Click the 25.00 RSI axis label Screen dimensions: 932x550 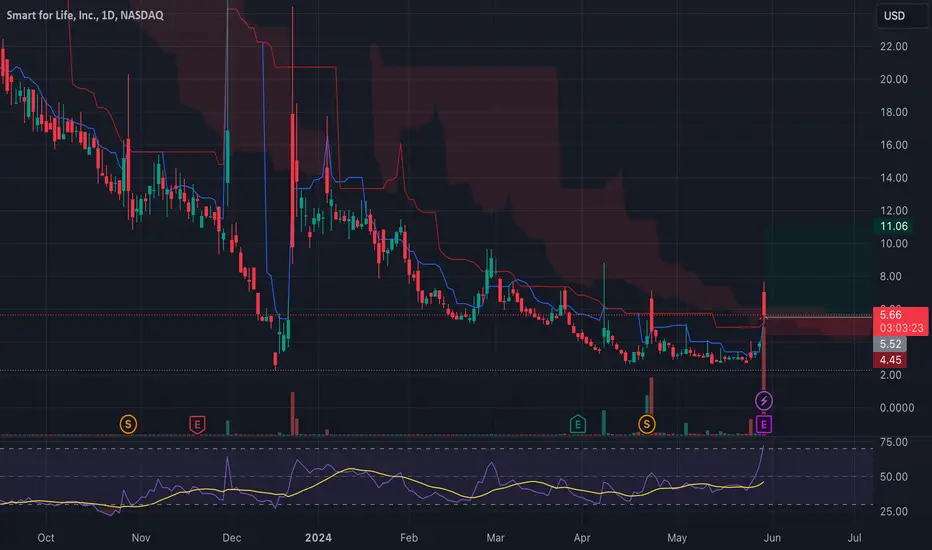pos(894,511)
